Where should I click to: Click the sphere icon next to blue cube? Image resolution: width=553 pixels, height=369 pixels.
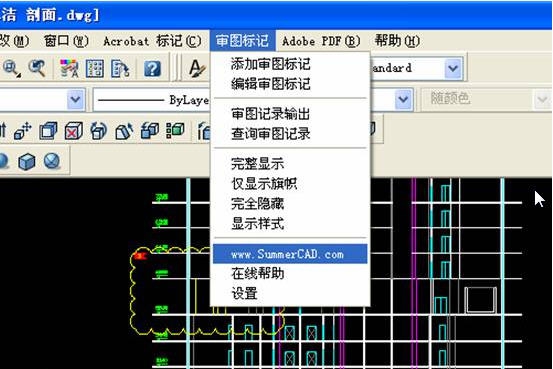tap(52, 162)
